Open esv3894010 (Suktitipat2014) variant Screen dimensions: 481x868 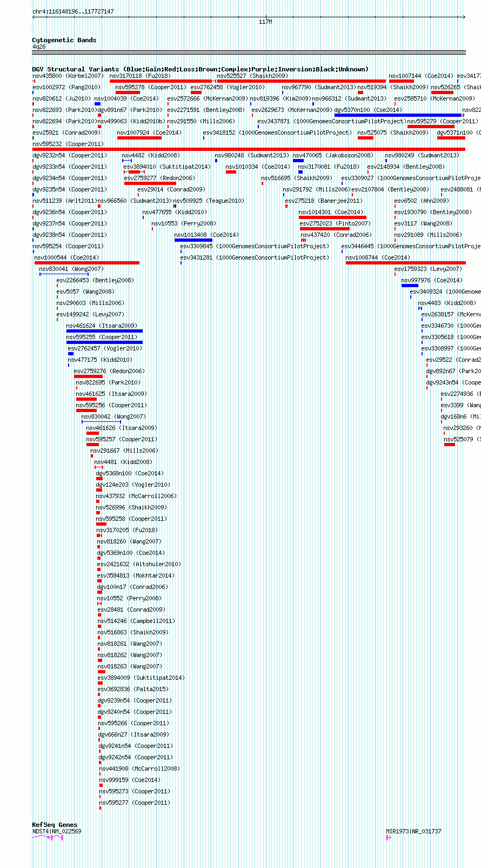[167, 167]
